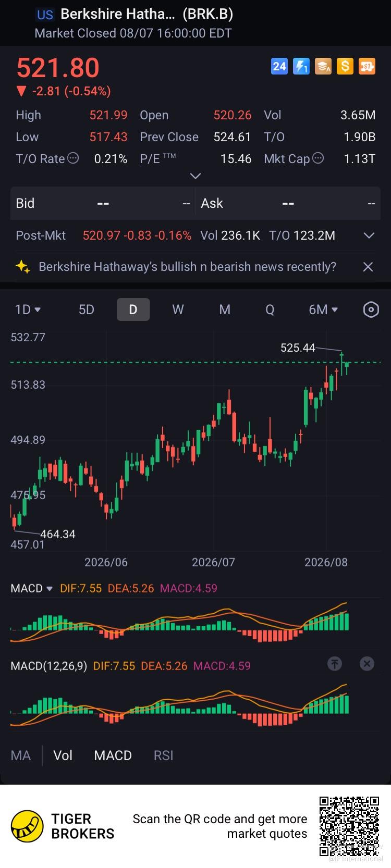
Task: Tap the Ask quote cell
Action: 288,203
